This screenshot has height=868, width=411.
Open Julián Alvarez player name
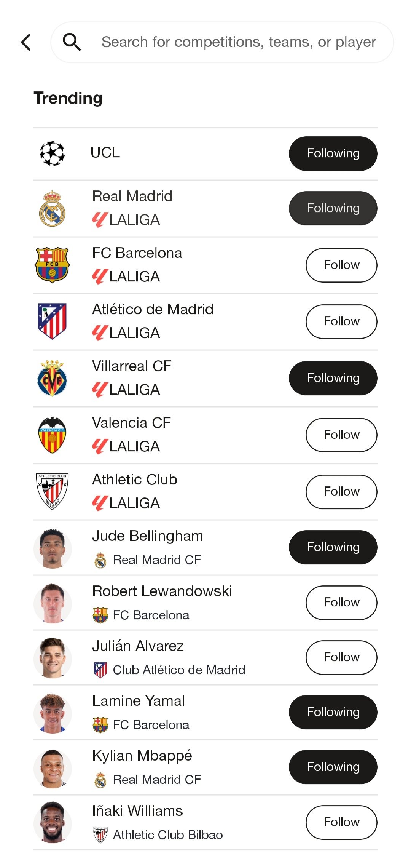[x=138, y=646]
